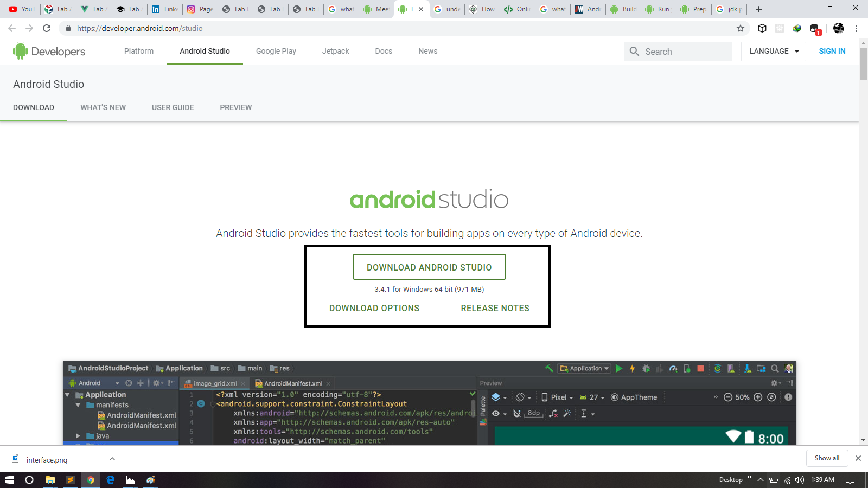Click Show all downloads
The height and width of the screenshot is (488, 868).
tap(827, 458)
